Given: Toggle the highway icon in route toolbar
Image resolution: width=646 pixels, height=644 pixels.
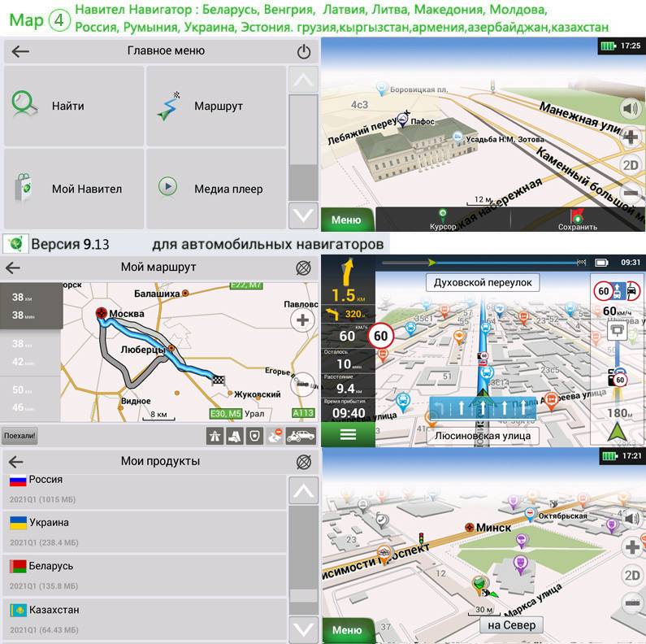Looking at the screenshot, I should click(x=215, y=436).
